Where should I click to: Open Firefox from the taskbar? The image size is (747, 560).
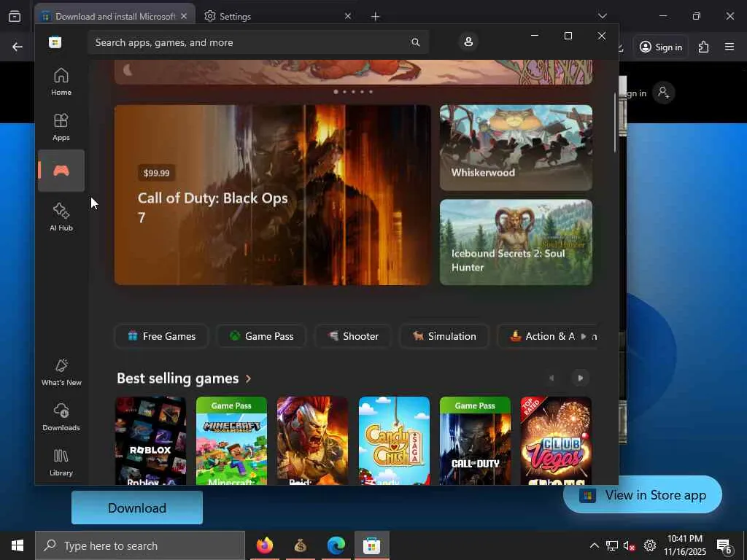point(264,545)
